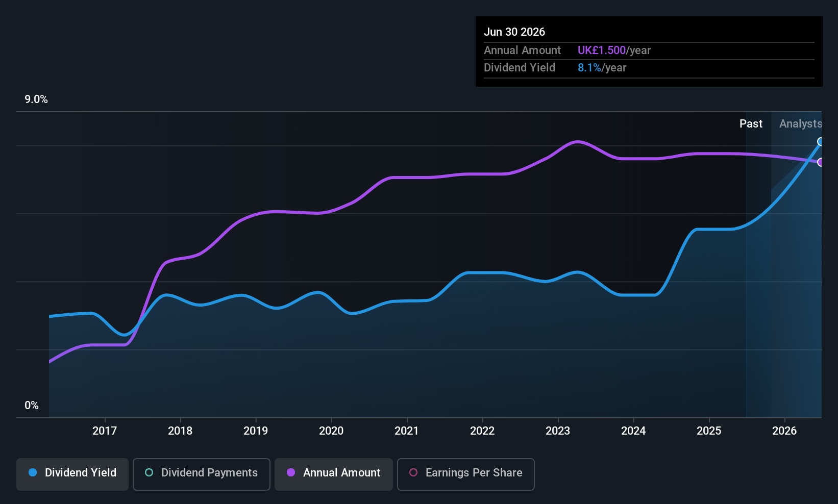The height and width of the screenshot is (504, 838).
Task: Click the purple Annual Amount endpoint marker
Action: [820, 162]
